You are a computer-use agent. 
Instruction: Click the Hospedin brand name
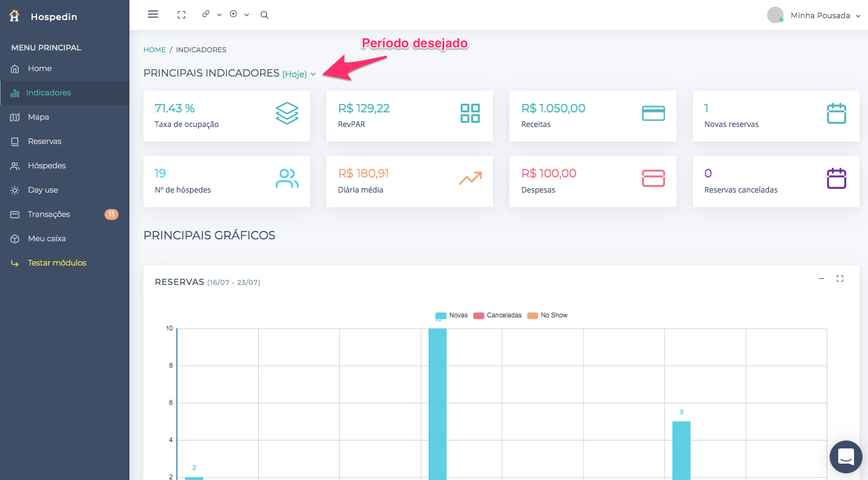pyautogui.click(x=54, y=17)
